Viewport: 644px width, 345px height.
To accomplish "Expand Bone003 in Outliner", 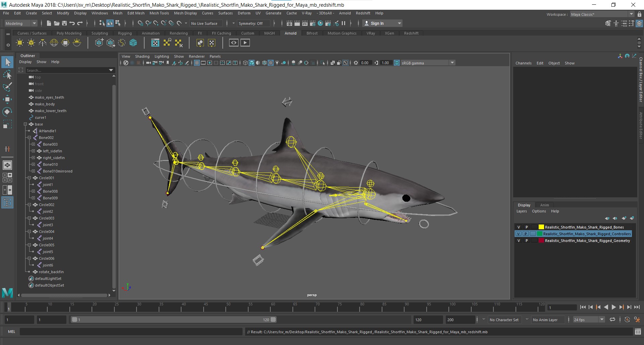I will [33, 144].
